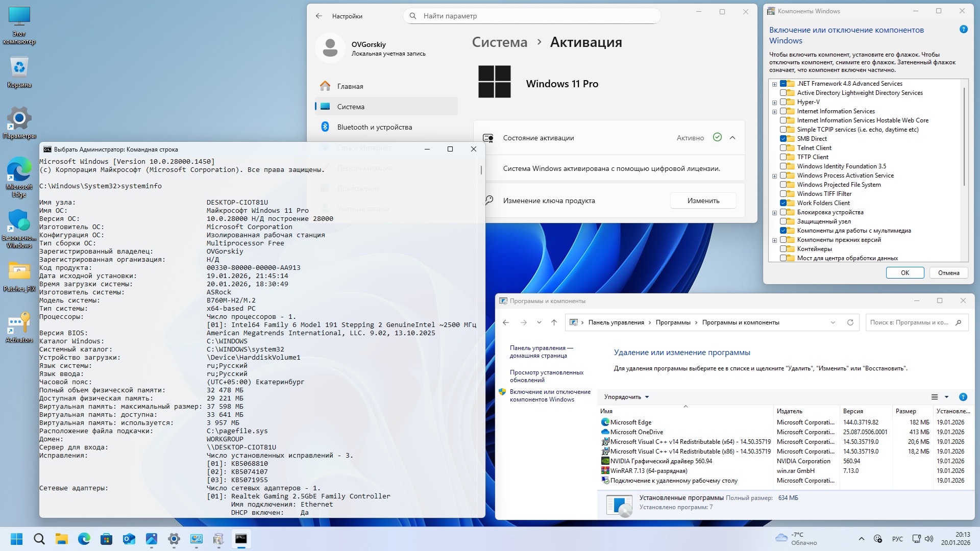Open Command Prompt taskbar icon
The image size is (980, 551).
[241, 539]
